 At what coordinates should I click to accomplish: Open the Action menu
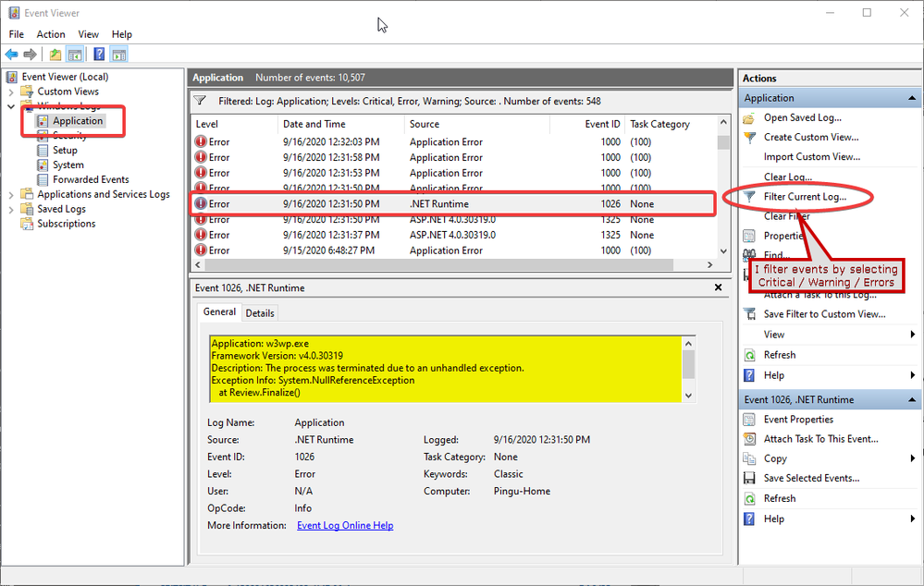tap(51, 34)
